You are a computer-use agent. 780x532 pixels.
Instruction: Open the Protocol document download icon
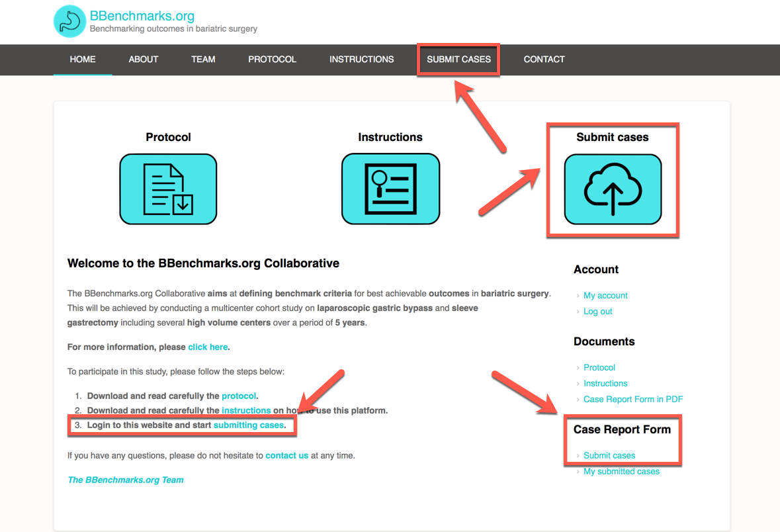point(168,189)
